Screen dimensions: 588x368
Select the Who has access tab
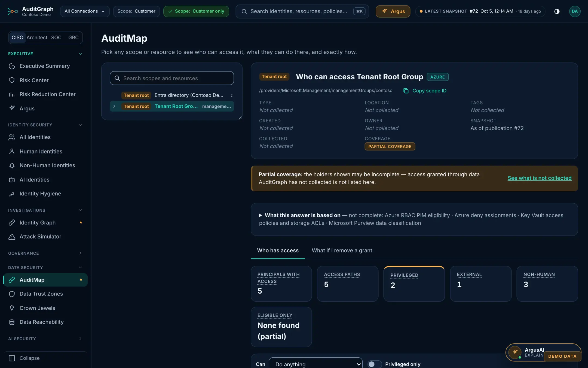278,251
